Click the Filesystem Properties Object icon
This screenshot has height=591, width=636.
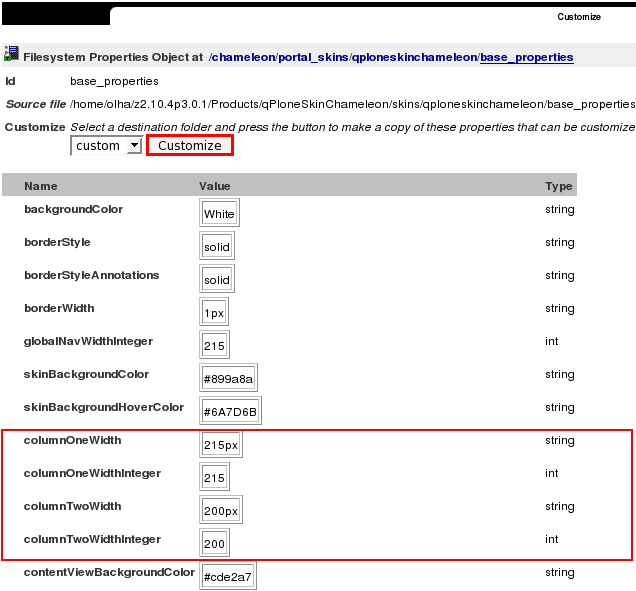(x=11, y=56)
